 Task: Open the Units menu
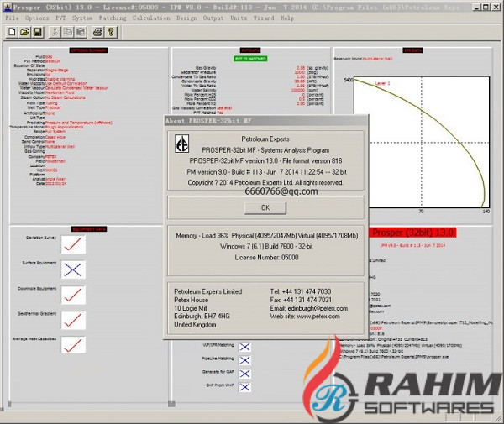coord(239,18)
